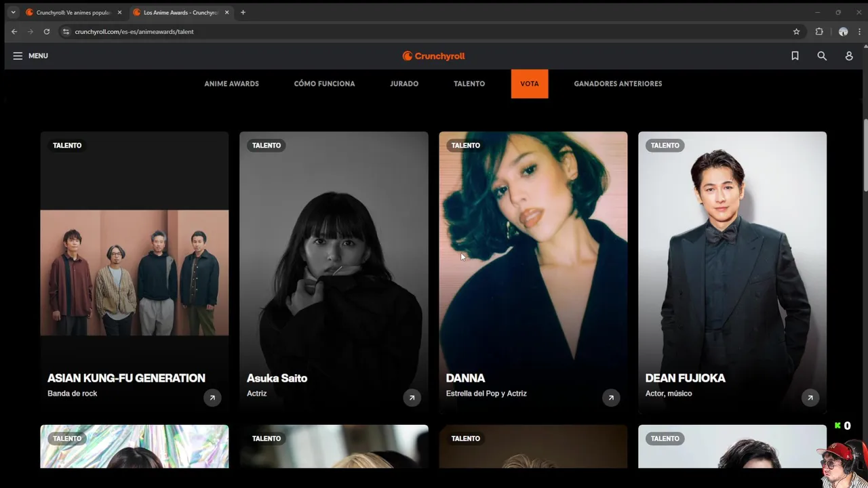This screenshot has height=488, width=868.
Task: Open DANNA arrow icon
Action: click(611, 398)
